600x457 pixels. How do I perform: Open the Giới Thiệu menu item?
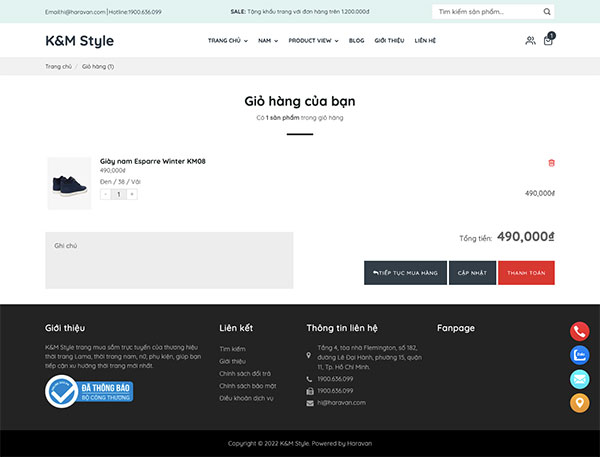click(389, 41)
